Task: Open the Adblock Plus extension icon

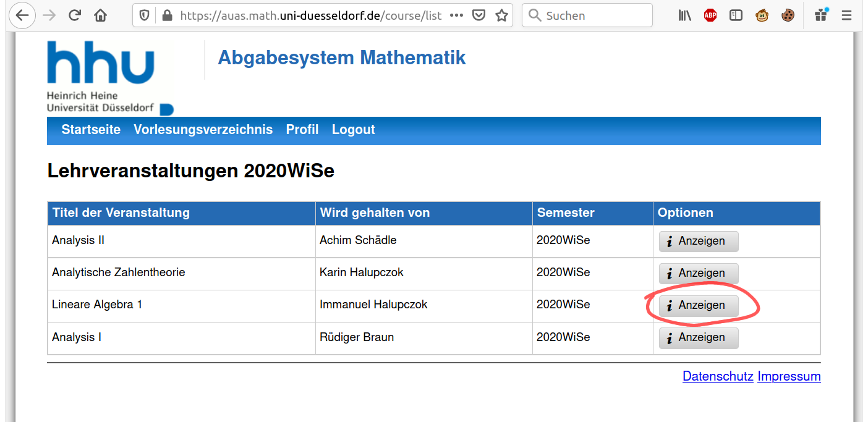Action: coord(710,15)
